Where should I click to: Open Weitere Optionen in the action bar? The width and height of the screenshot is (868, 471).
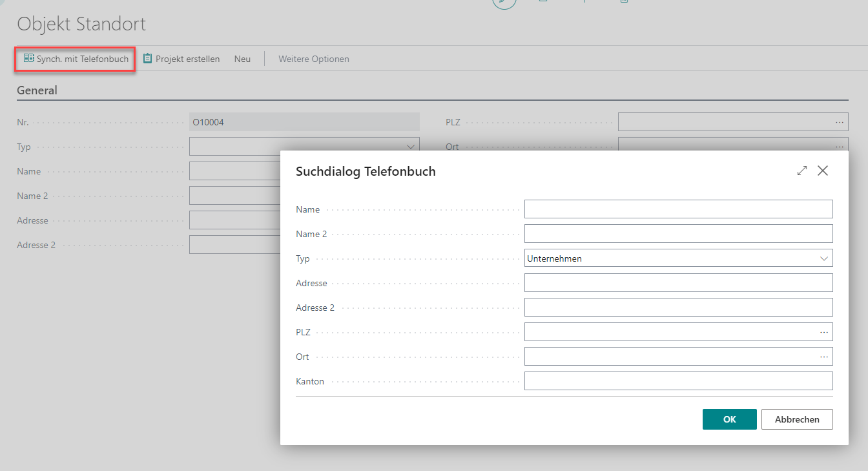coord(314,59)
